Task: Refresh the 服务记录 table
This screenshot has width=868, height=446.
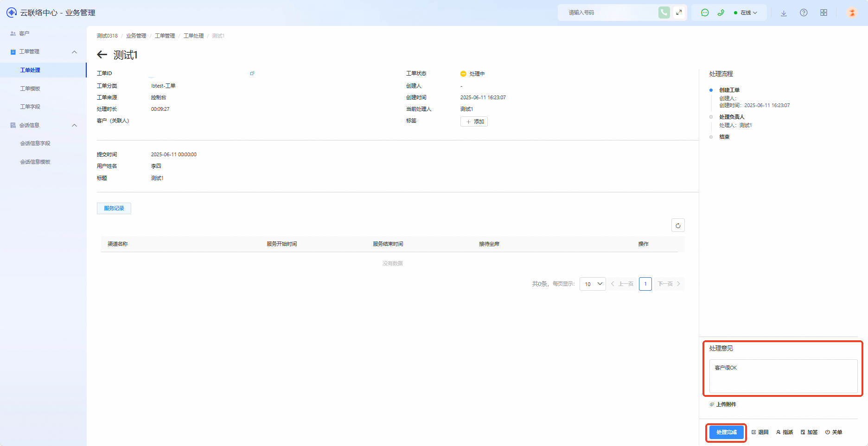Action: click(678, 225)
